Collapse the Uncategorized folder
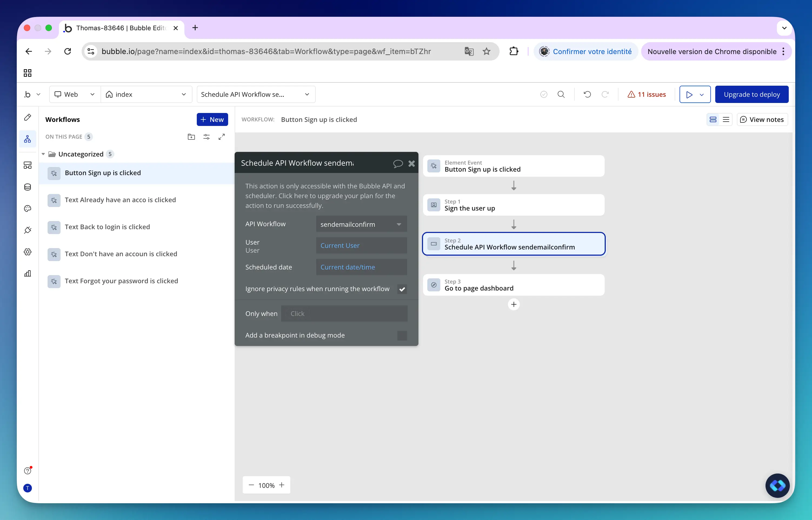812x520 pixels. (x=43, y=154)
